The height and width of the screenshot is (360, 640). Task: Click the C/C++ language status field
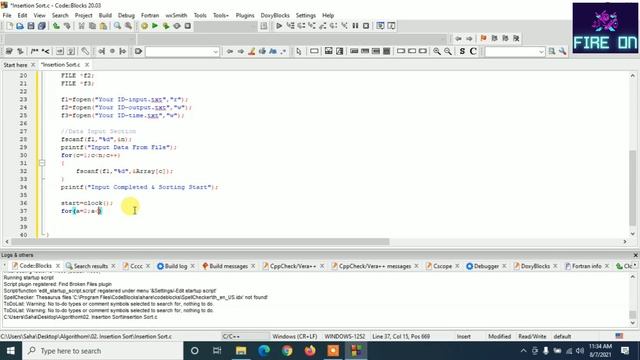tap(245, 336)
